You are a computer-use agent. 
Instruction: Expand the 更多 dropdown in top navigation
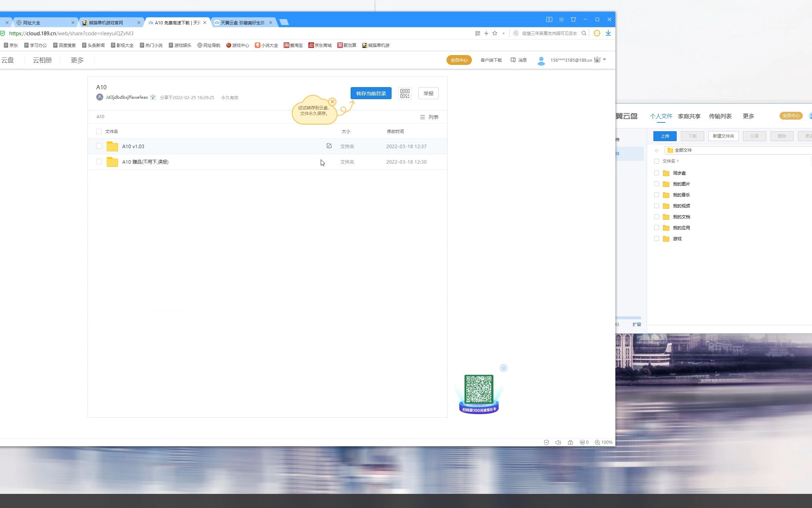point(76,60)
